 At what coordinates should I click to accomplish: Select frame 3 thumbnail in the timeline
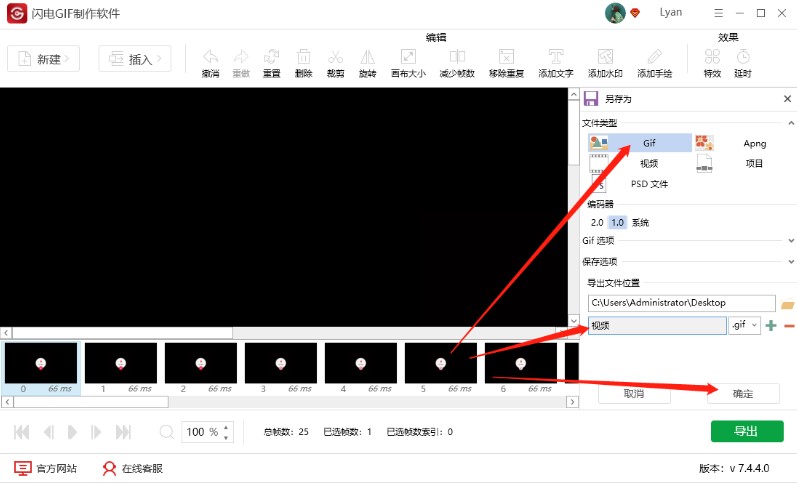coord(281,363)
